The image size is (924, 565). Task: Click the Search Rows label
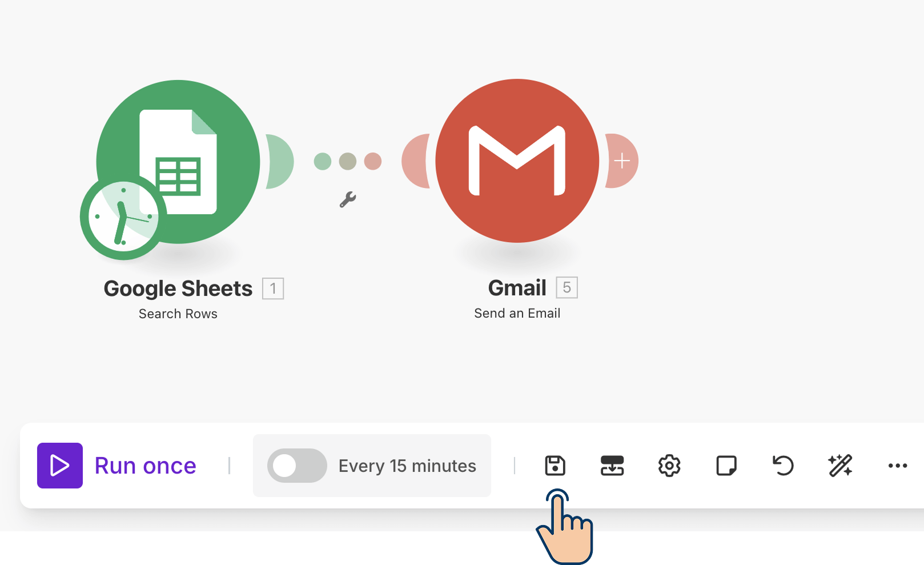178,314
